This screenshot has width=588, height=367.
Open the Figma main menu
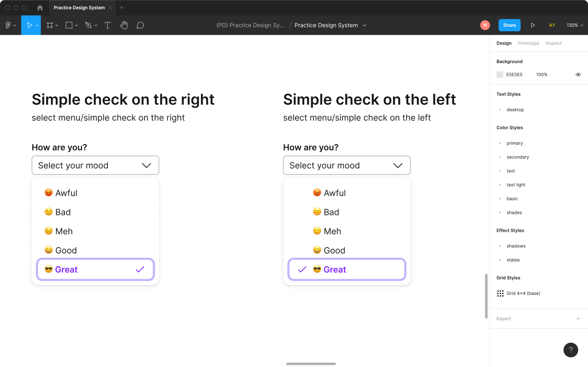coord(9,25)
